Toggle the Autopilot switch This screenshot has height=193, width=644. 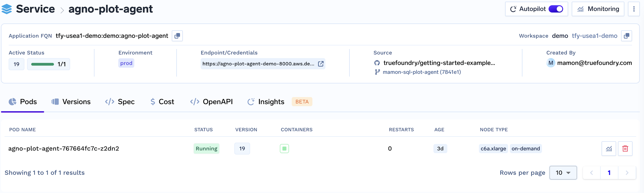pos(556,9)
